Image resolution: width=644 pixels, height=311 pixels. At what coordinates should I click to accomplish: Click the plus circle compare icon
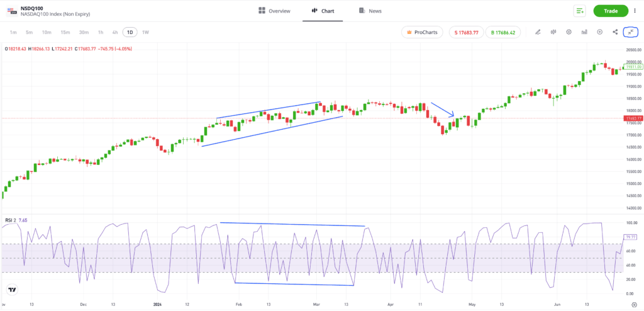[x=599, y=31]
